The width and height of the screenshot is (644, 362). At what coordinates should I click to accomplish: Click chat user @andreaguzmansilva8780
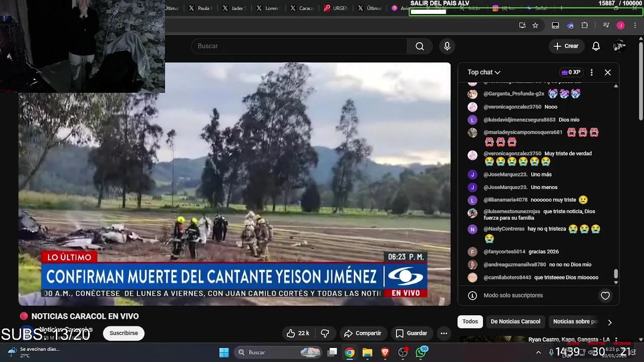(515, 264)
